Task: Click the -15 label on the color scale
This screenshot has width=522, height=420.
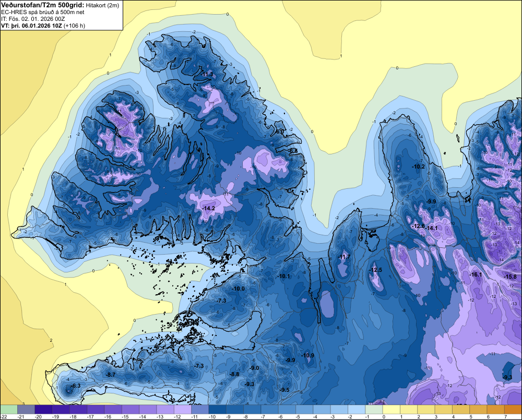Action: click(125, 417)
